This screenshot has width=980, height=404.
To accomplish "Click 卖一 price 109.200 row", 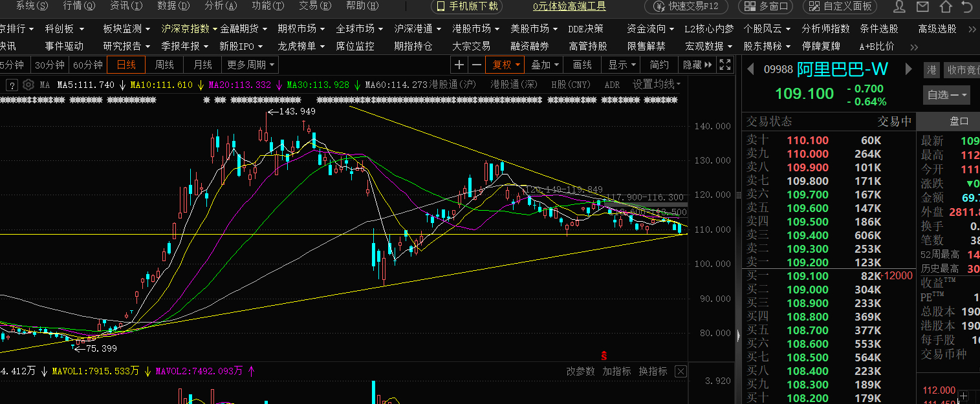I will pos(828,262).
